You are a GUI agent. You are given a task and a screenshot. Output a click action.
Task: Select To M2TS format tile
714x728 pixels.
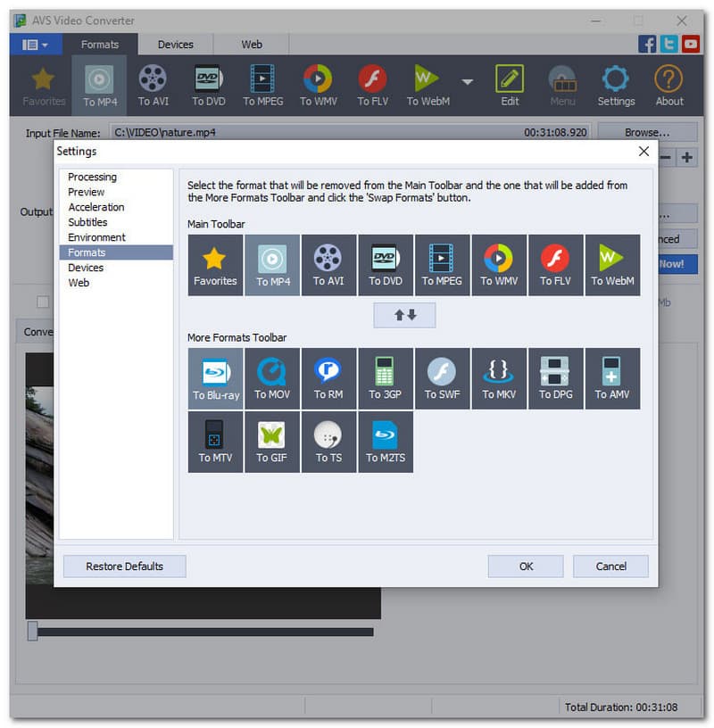click(386, 442)
